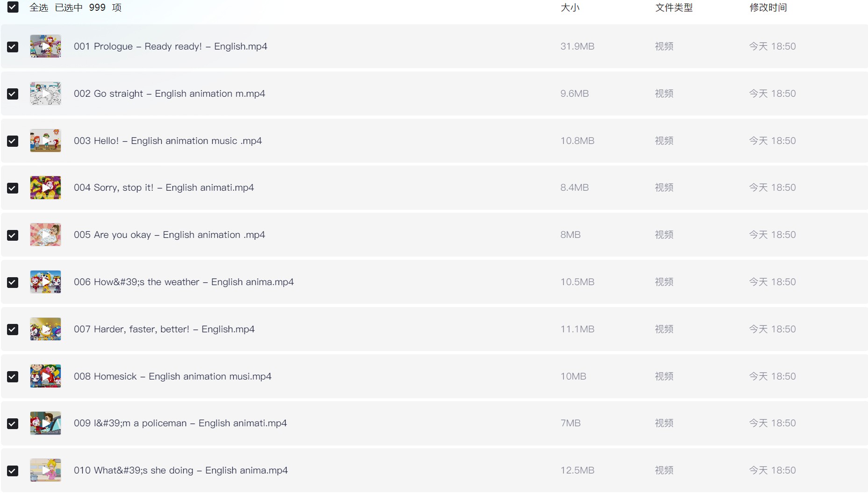Viewport: 868px width, 495px height.
Task: Open the 003 Hello! video thumbnail
Action: pyautogui.click(x=45, y=141)
